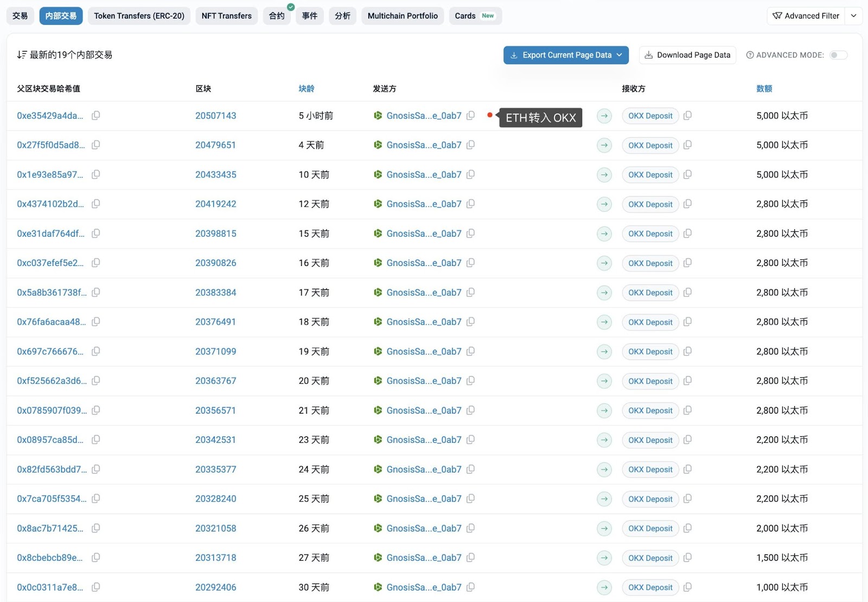Open GnosisSa...e_0ab7 sender in block 20342531 row
This screenshot has width=868, height=602.
coord(424,440)
